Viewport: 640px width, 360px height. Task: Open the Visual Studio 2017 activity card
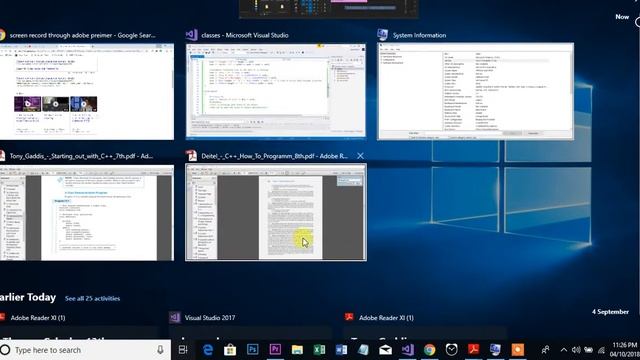coord(251,327)
